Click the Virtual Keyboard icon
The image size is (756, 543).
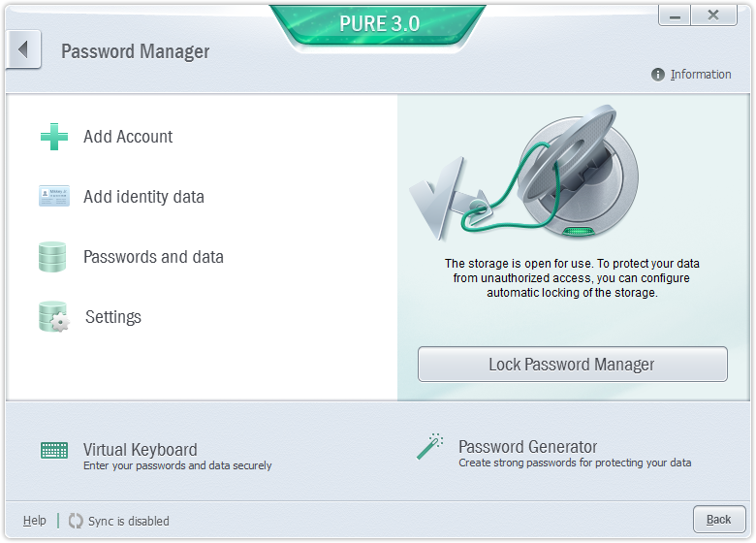[x=54, y=451]
